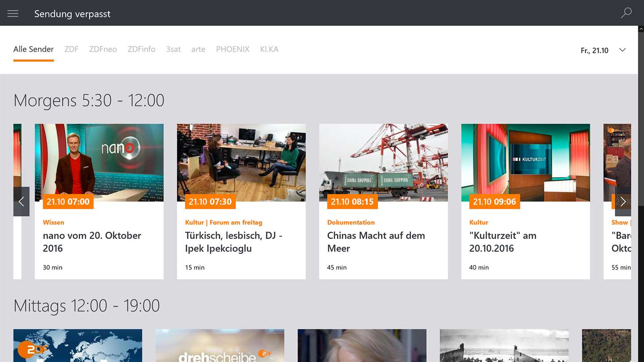Show next morning programs with right arrow
The width and height of the screenshot is (644, 362).
click(x=623, y=202)
